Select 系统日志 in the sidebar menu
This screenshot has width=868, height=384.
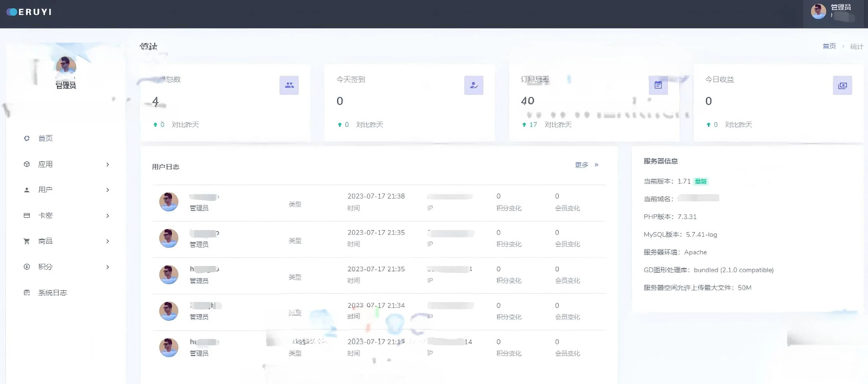tap(53, 292)
